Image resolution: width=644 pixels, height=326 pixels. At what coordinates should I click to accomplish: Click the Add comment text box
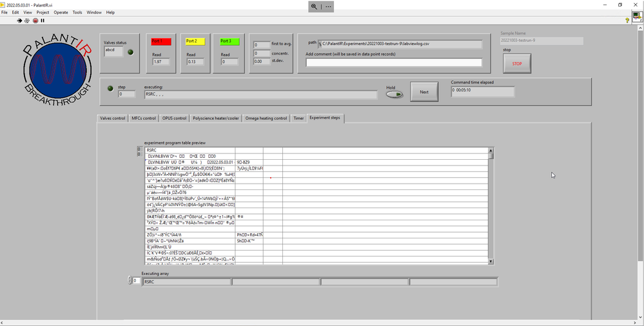tap(394, 62)
